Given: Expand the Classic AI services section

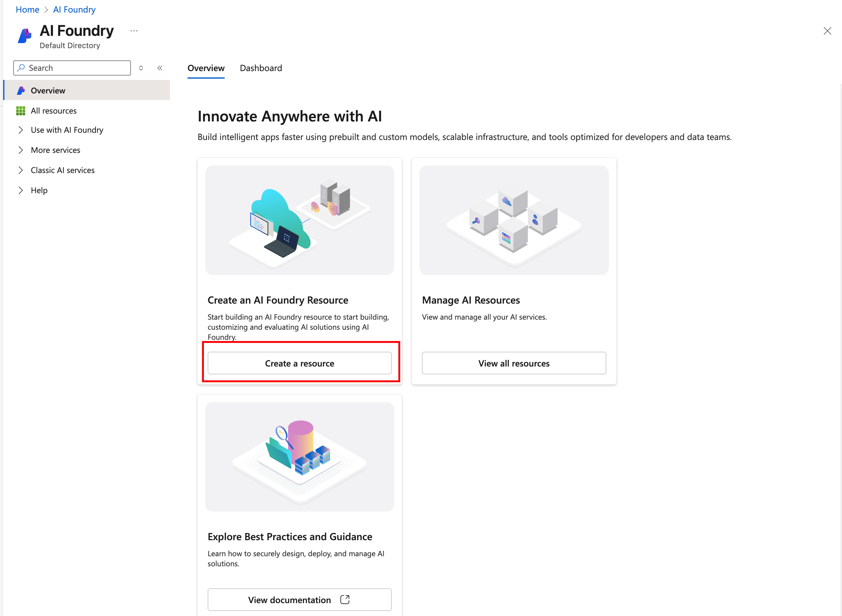Looking at the screenshot, I should click(x=21, y=170).
